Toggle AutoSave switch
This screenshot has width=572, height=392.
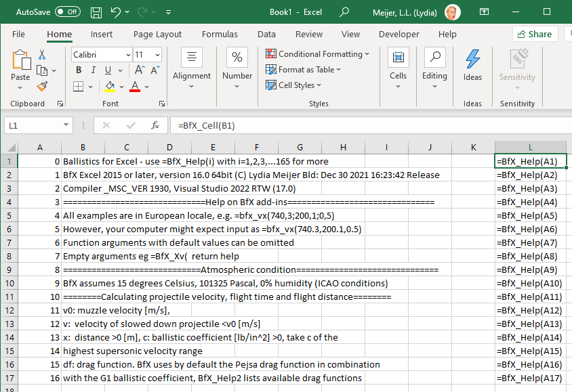[68, 12]
